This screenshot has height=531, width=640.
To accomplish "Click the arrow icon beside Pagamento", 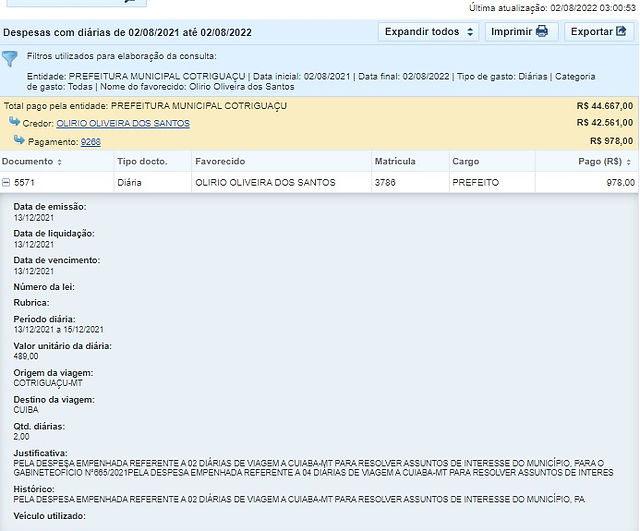I will [19, 140].
